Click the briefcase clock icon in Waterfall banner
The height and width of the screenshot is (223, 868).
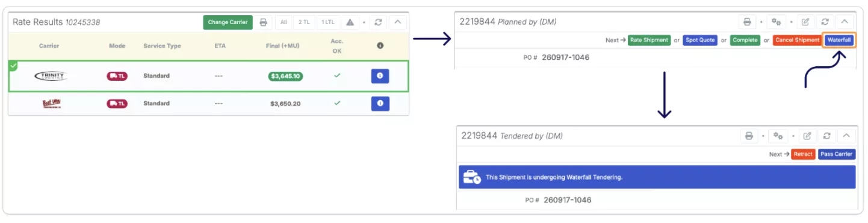472,177
